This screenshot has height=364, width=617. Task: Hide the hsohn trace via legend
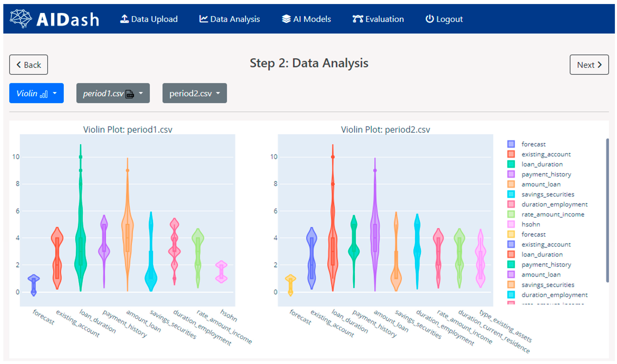coord(531,224)
